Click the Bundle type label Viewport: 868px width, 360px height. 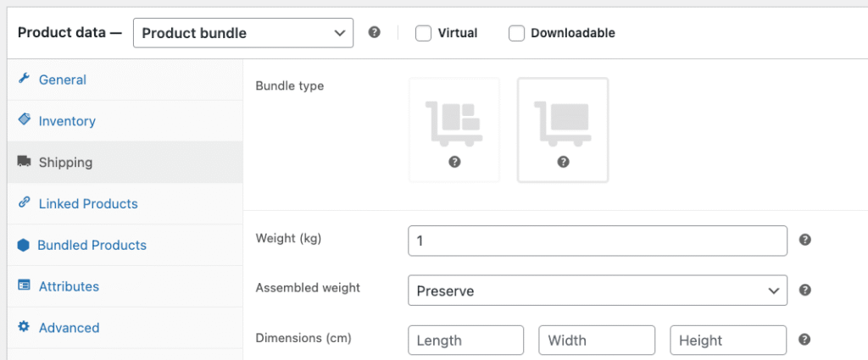(290, 86)
